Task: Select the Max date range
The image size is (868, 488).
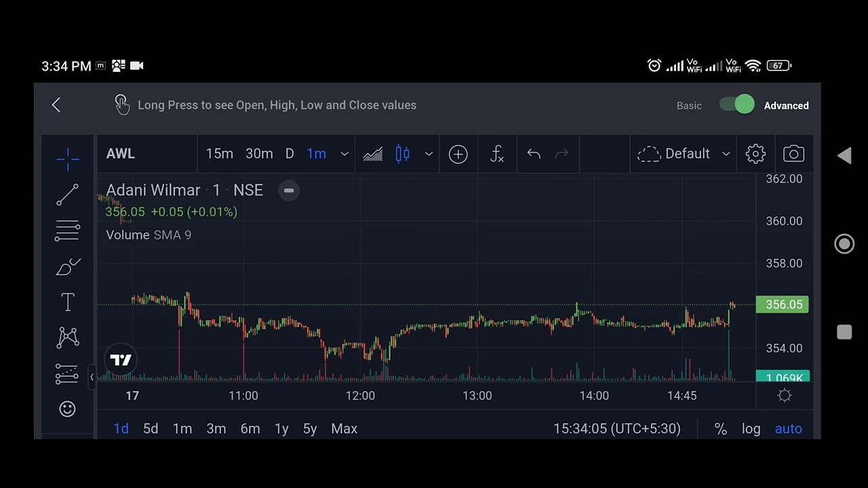Action: [344, 428]
